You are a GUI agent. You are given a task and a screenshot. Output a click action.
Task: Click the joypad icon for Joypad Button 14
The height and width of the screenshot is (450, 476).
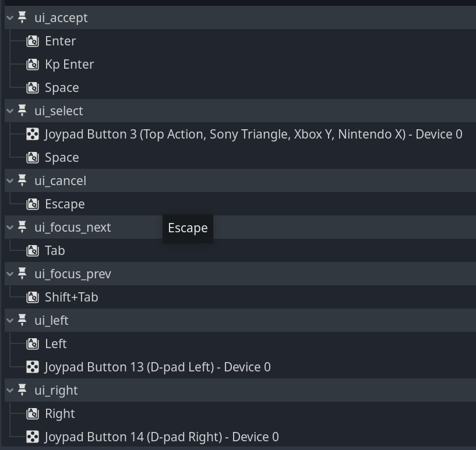33,437
